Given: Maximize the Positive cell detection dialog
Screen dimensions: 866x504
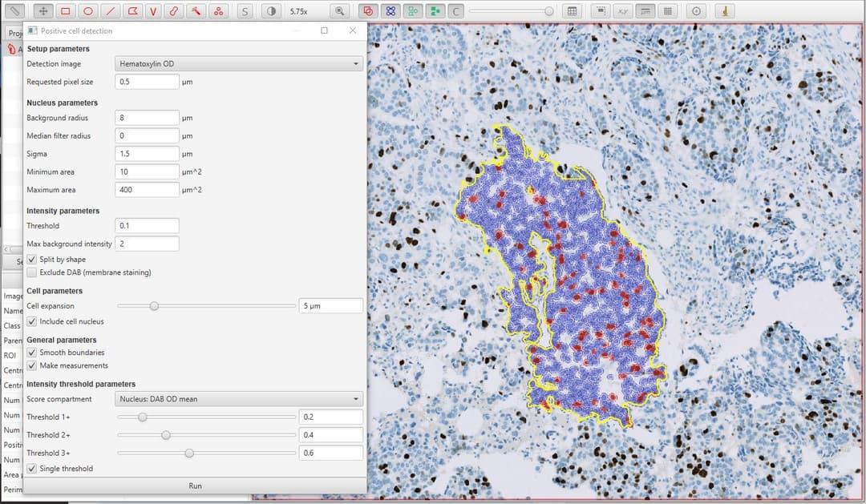Looking at the screenshot, I should (324, 30).
